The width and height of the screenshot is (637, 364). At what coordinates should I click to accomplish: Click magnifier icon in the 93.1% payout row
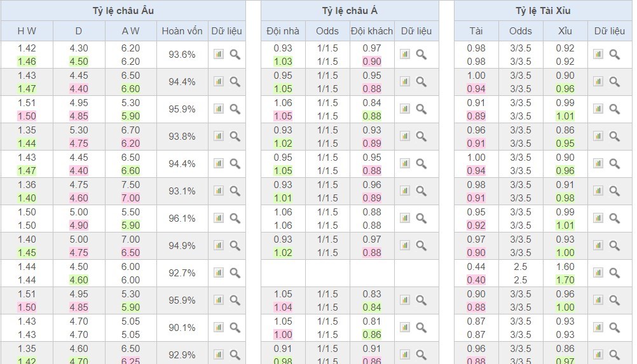(x=235, y=191)
